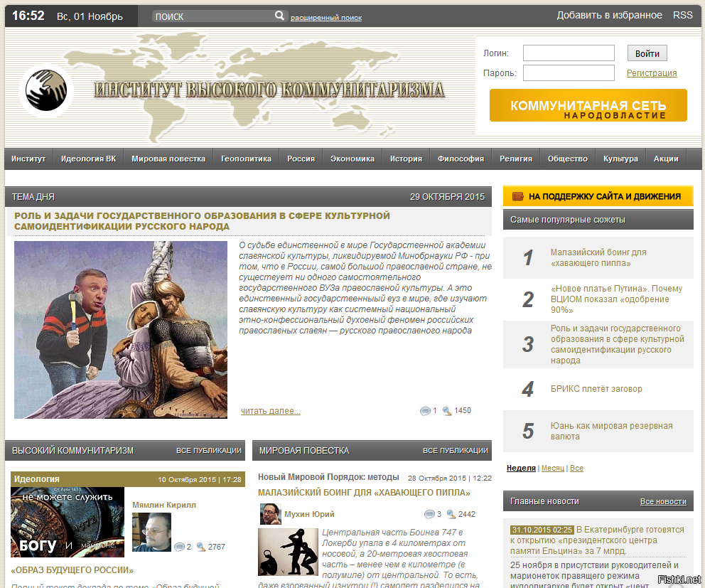Image resolution: width=705 pixels, height=588 pixels.
Task: Click comment bubble icon next to Мухин Юрий
Action: pyautogui.click(x=429, y=514)
